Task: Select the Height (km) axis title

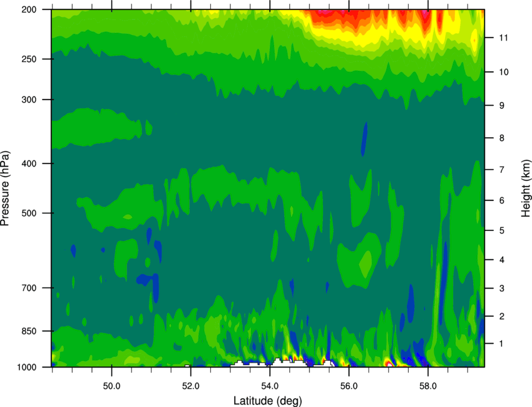Action: (x=526, y=188)
